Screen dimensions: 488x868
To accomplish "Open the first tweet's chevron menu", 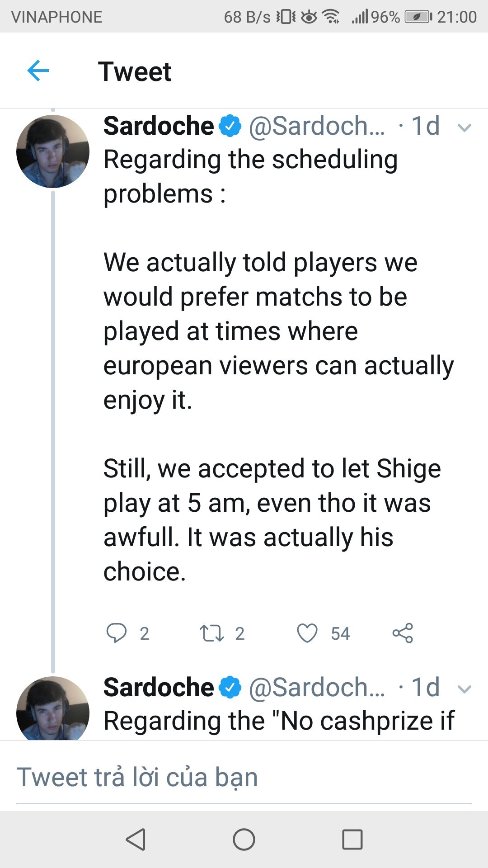I will pos(465,127).
